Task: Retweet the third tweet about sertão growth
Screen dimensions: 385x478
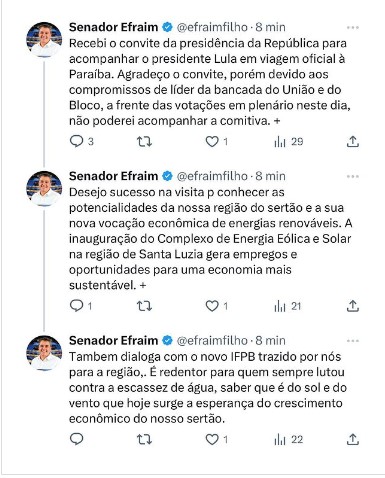Action: tap(144, 440)
